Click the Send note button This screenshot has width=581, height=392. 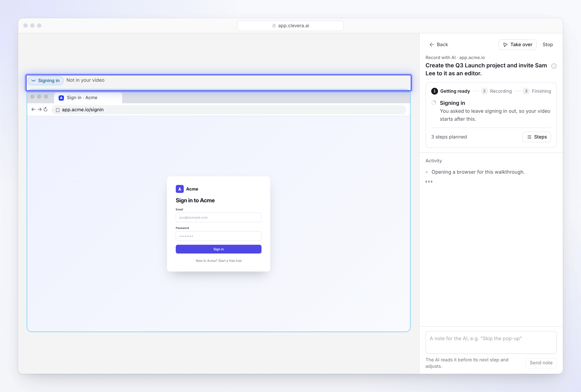541,363
